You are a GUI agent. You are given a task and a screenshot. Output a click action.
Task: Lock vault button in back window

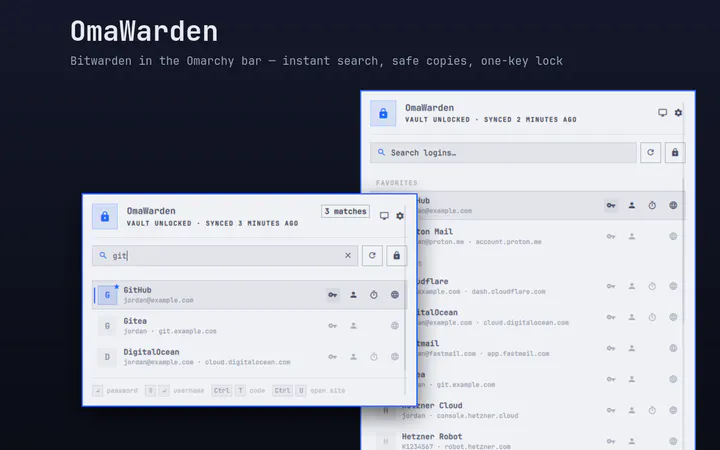[675, 152]
